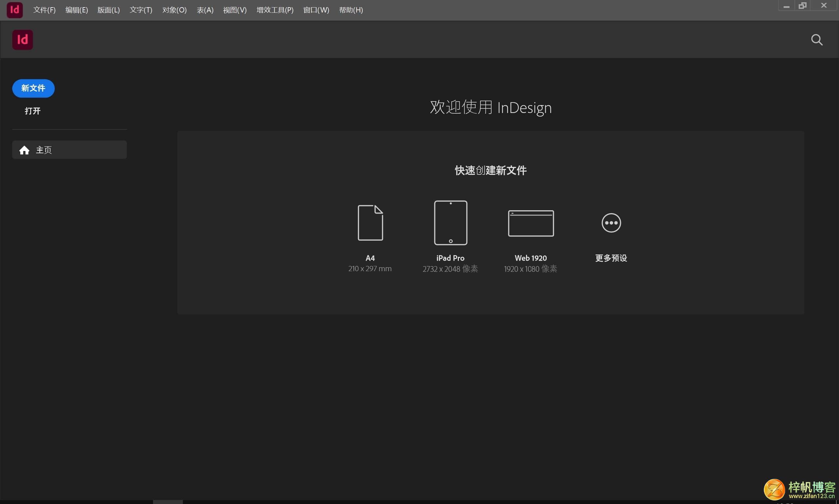Click the 1920 x 1080 像素 size text

[530, 269]
